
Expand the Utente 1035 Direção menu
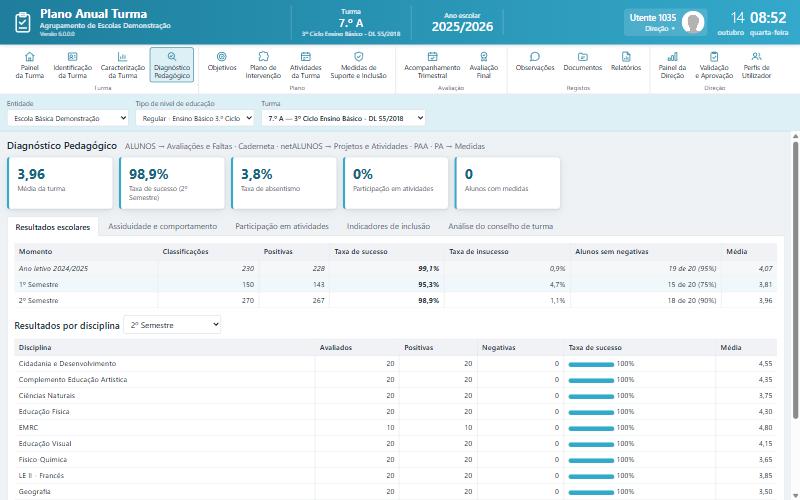point(665,22)
